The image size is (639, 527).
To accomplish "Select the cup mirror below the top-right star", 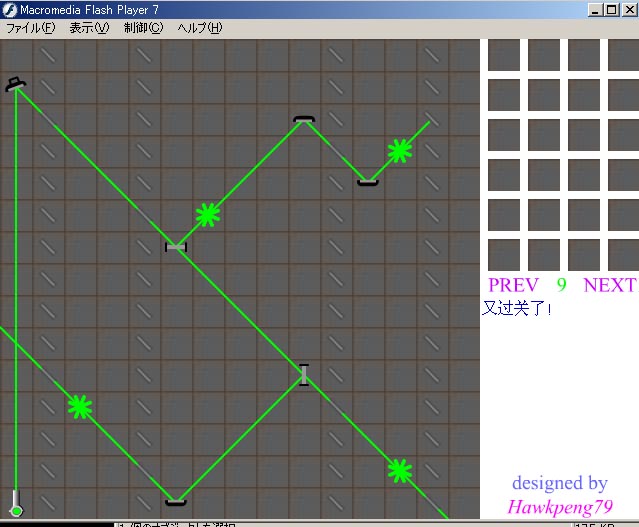I will [368, 183].
